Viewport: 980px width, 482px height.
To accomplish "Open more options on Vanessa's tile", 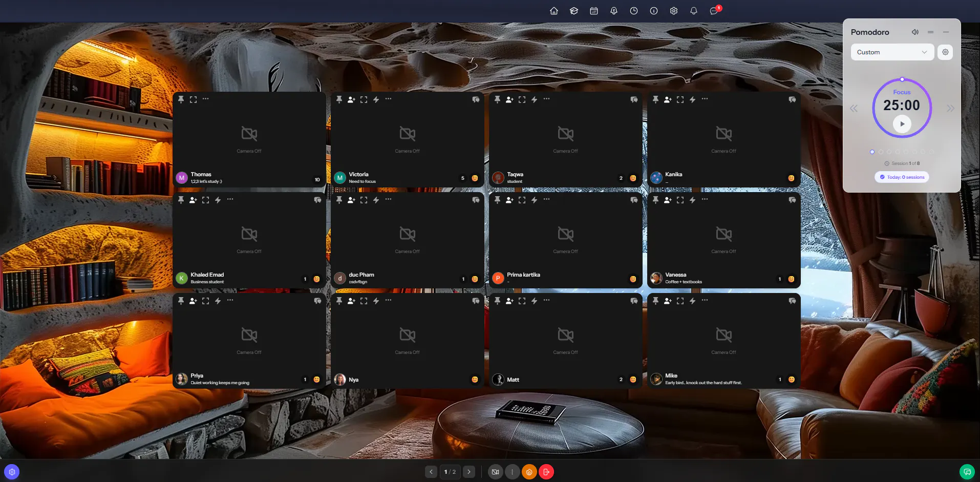I will (705, 199).
